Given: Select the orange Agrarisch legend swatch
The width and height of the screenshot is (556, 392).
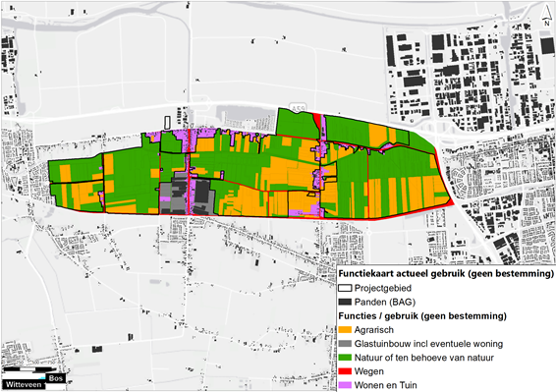Looking at the screenshot, I should coord(345,329).
